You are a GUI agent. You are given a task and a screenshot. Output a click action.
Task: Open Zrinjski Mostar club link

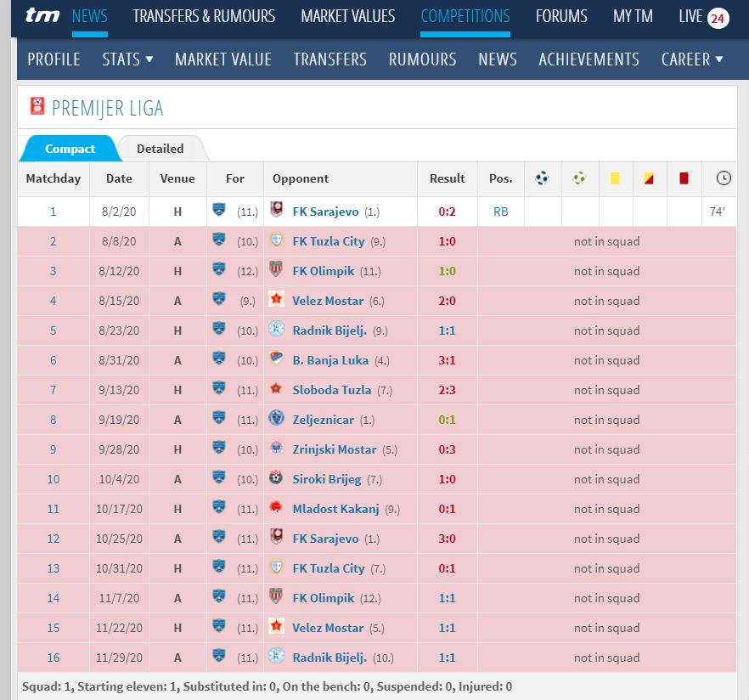click(x=335, y=449)
